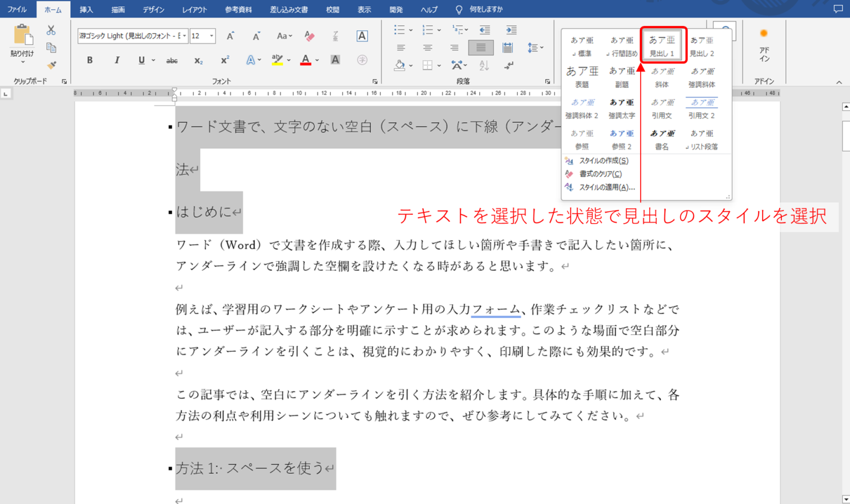The height and width of the screenshot is (504, 850).
Task: Click the paragraph shading paint bucket
Action: tap(400, 65)
